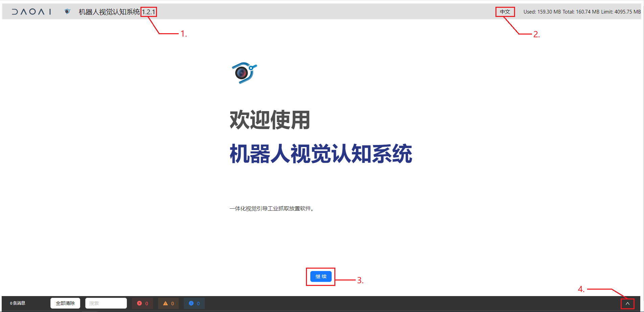
Task: Focus the 搜索 search field
Action: click(x=106, y=303)
